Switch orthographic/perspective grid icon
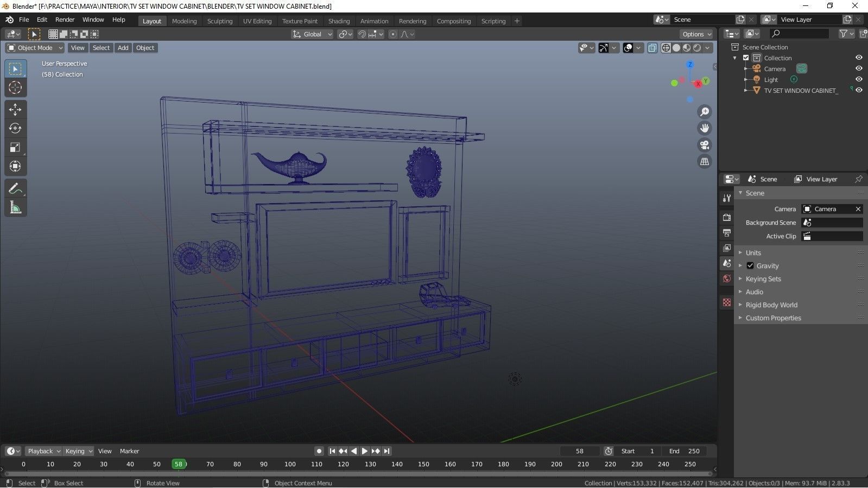Viewport: 868px width, 488px height. point(705,162)
